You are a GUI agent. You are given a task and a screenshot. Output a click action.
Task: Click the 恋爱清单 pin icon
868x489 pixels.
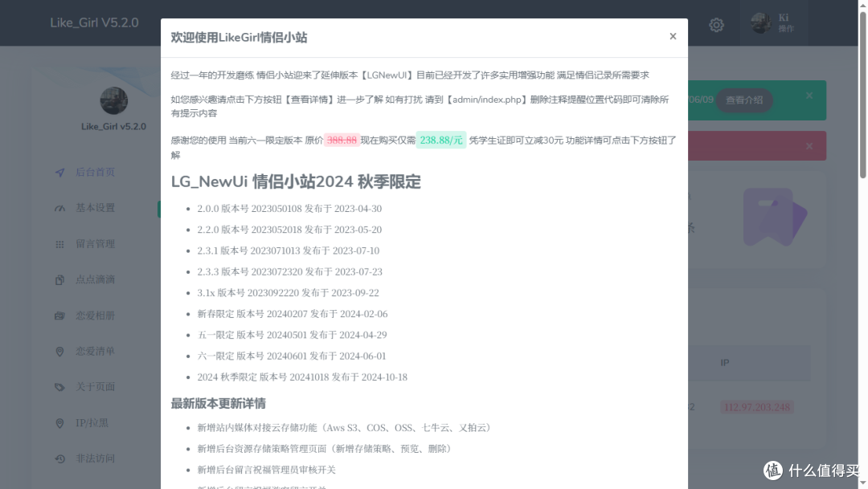click(x=59, y=352)
